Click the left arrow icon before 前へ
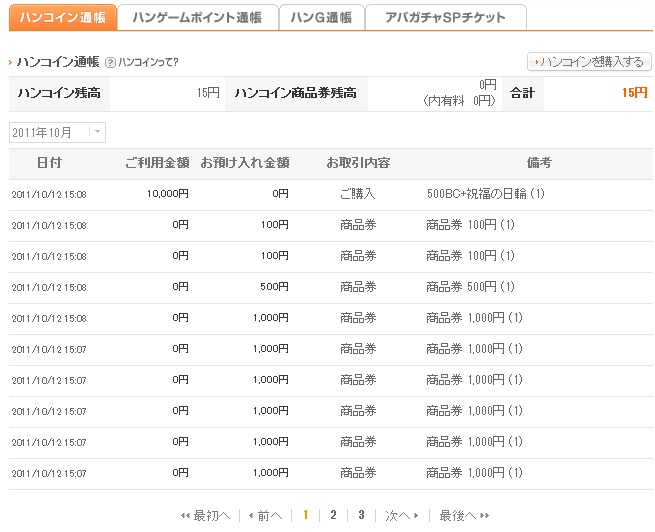This screenshot has width=655, height=532. tap(250, 516)
